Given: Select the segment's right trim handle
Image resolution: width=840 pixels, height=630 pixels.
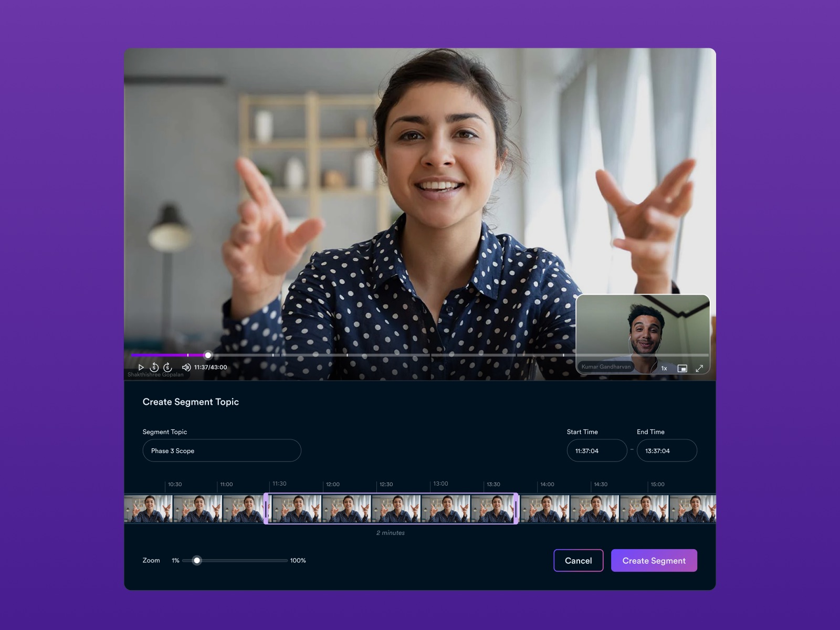Looking at the screenshot, I should pos(516,508).
